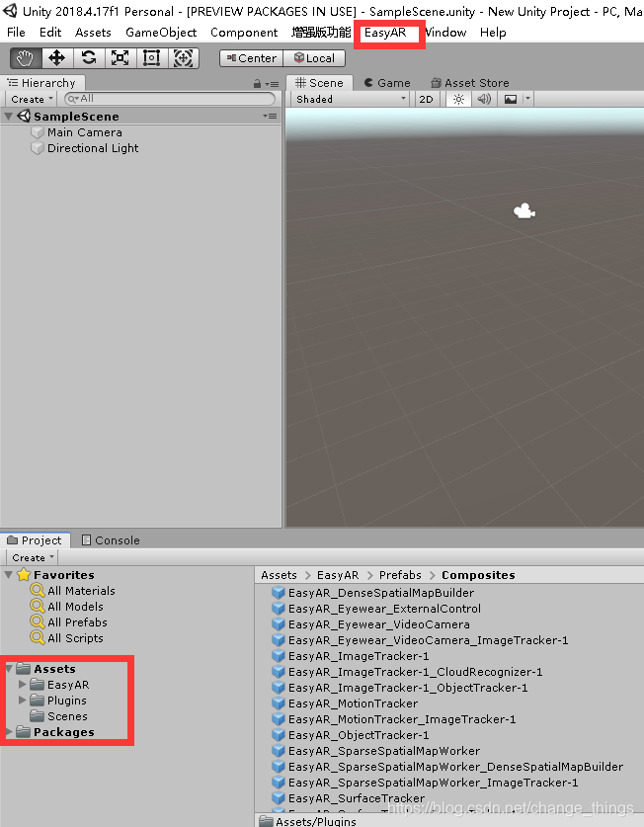This screenshot has height=827, width=644.
Task: Select EasyAR_DenseSpatialMapBuilder prefab icon
Action: pyautogui.click(x=278, y=593)
